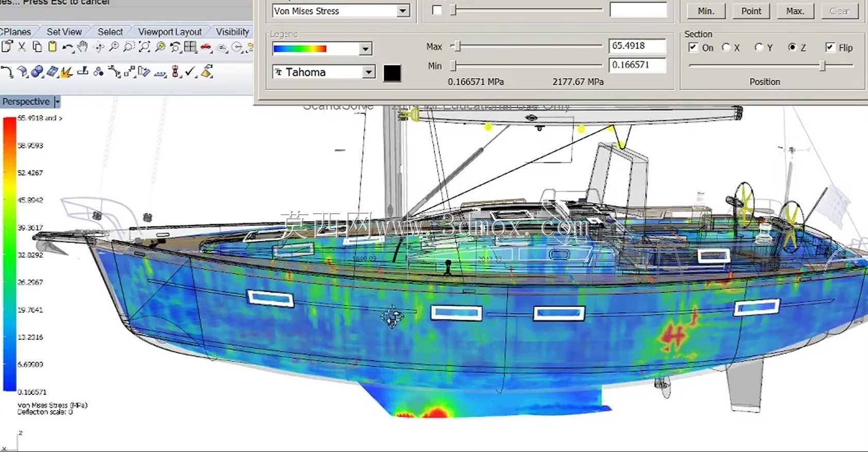This screenshot has width=868, height=452.
Task: Click the "0.166571 MPa" range label
Action: coord(476,82)
